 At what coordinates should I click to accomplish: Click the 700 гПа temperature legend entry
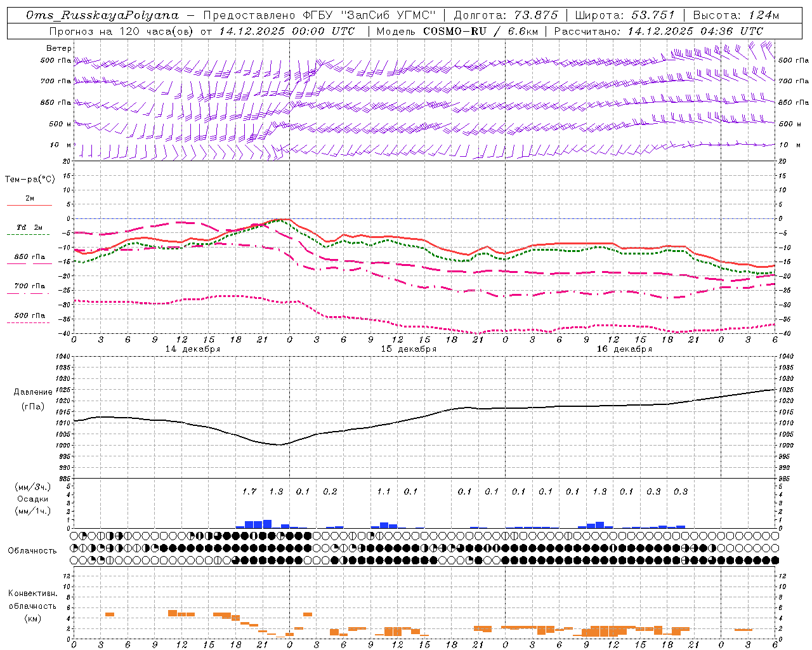(30, 286)
